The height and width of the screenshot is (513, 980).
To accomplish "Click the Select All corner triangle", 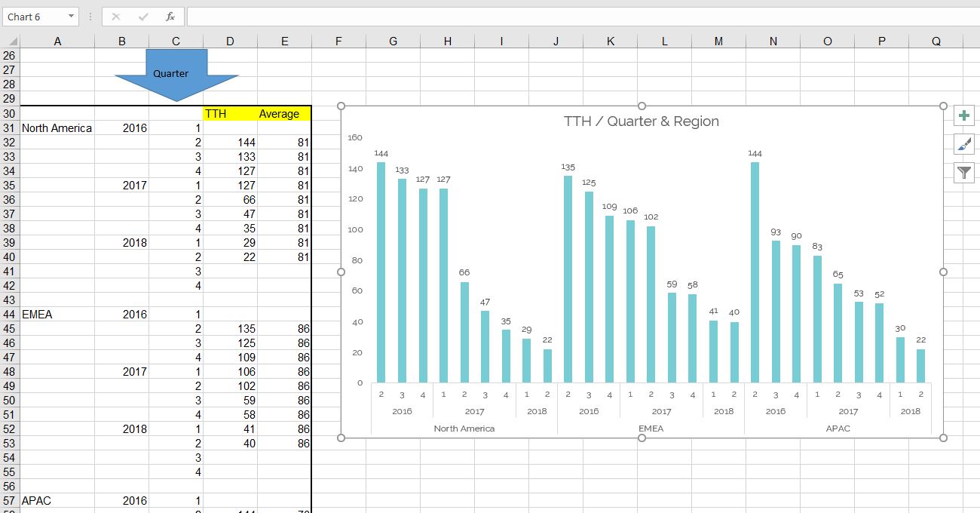I will (x=11, y=41).
